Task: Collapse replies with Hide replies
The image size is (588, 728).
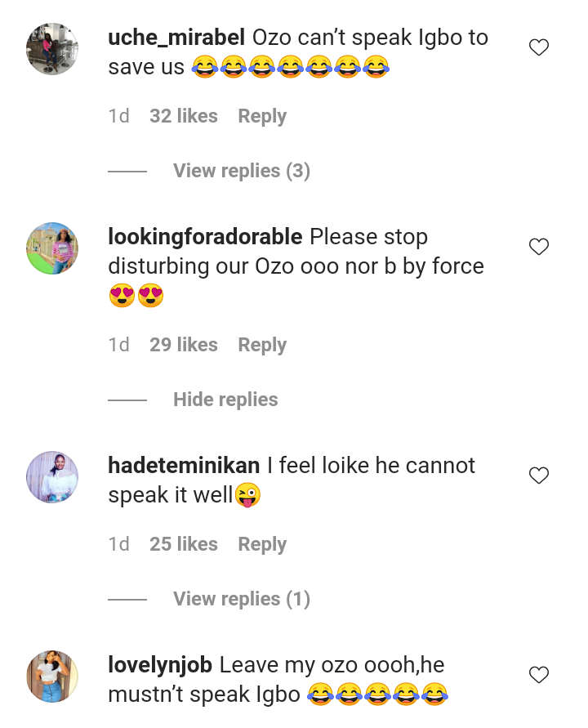Action: point(225,400)
